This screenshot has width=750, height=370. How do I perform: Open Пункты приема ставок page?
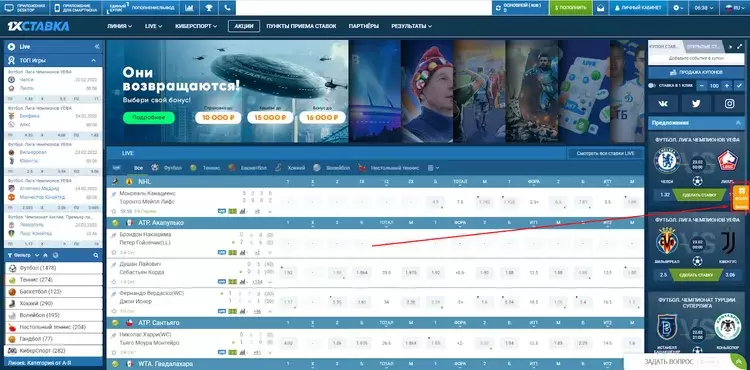coord(301,26)
